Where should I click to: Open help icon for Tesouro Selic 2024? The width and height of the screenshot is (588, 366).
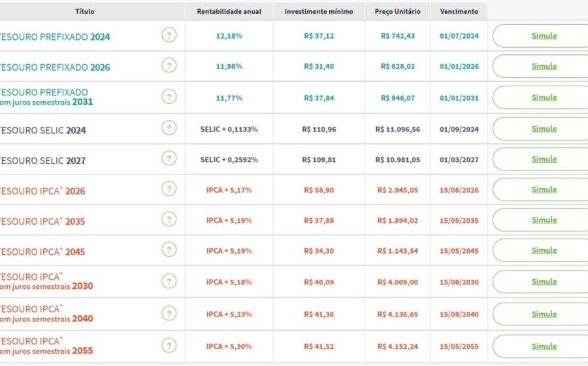(169, 128)
